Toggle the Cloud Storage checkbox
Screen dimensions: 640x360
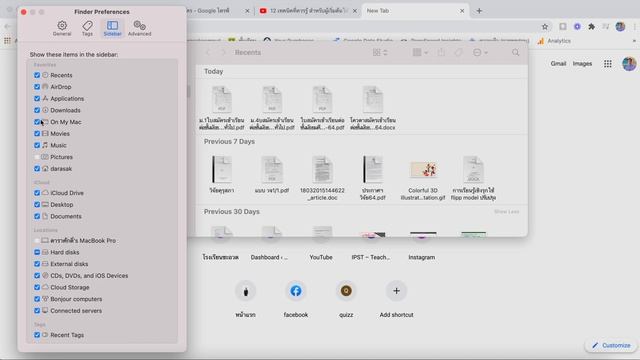coord(37,287)
